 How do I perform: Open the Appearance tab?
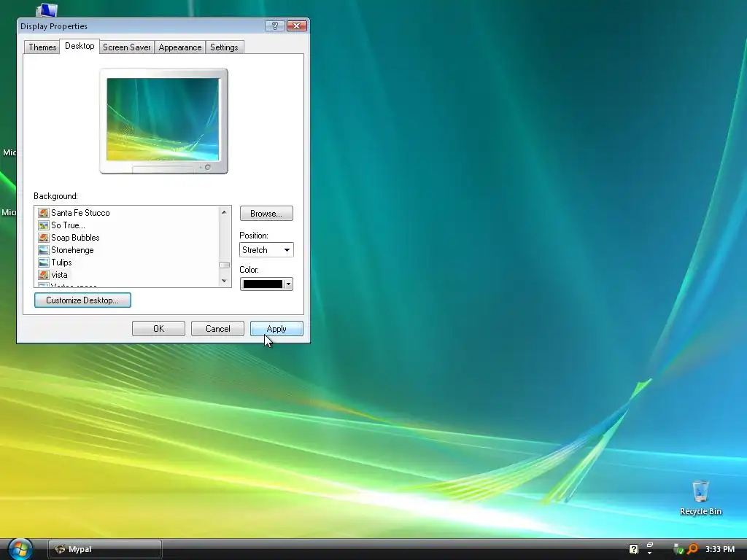point(180,47)
